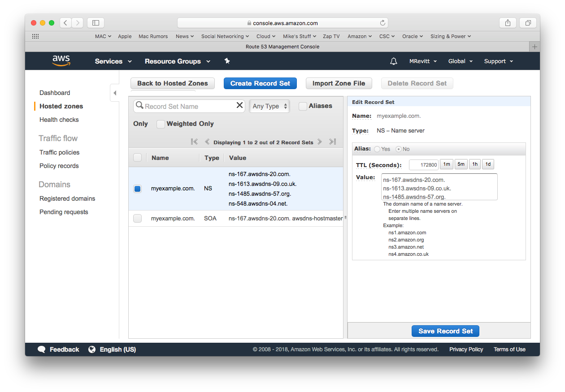Open the Top Sites grid icon
Screen dimensions: 565x392
click(35, 36)
